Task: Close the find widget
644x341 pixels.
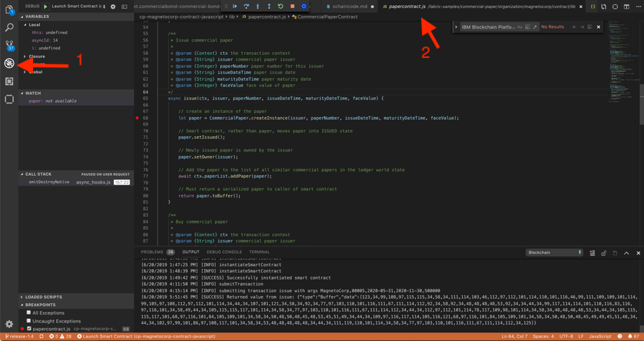Action: [x=598, y=26]
